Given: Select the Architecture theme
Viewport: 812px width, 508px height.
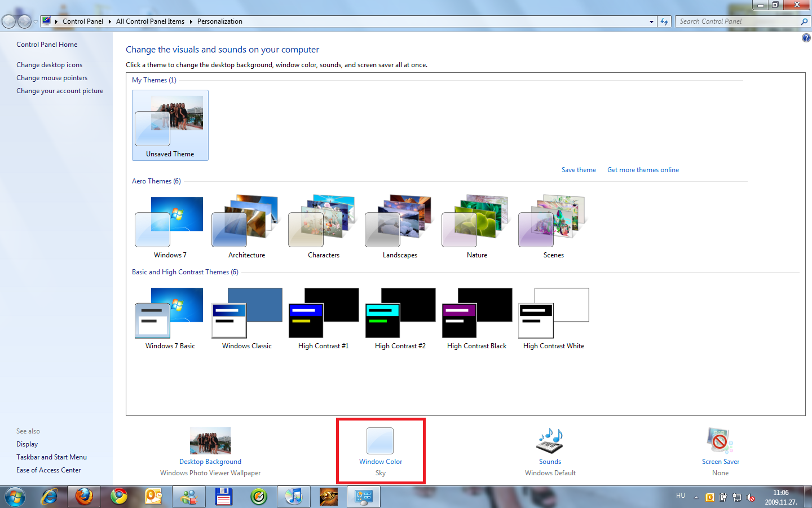Looking at the screenshot, I should click(247, 226).
